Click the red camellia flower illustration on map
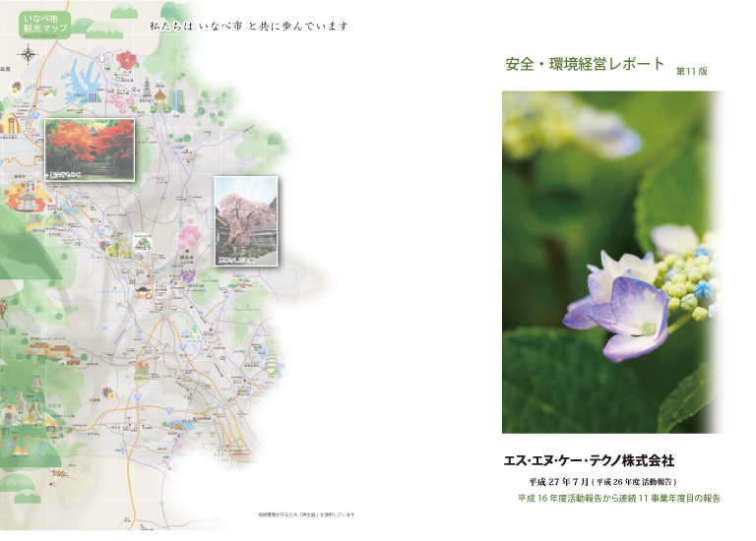This screenshot has height=541, width=756. pyautogui.click(x=127, y=61)
